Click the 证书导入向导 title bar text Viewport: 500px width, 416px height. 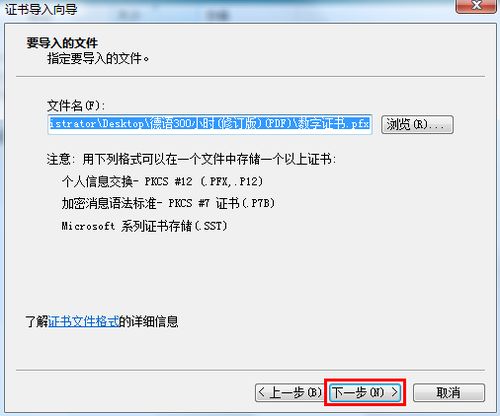click(41, 9)
